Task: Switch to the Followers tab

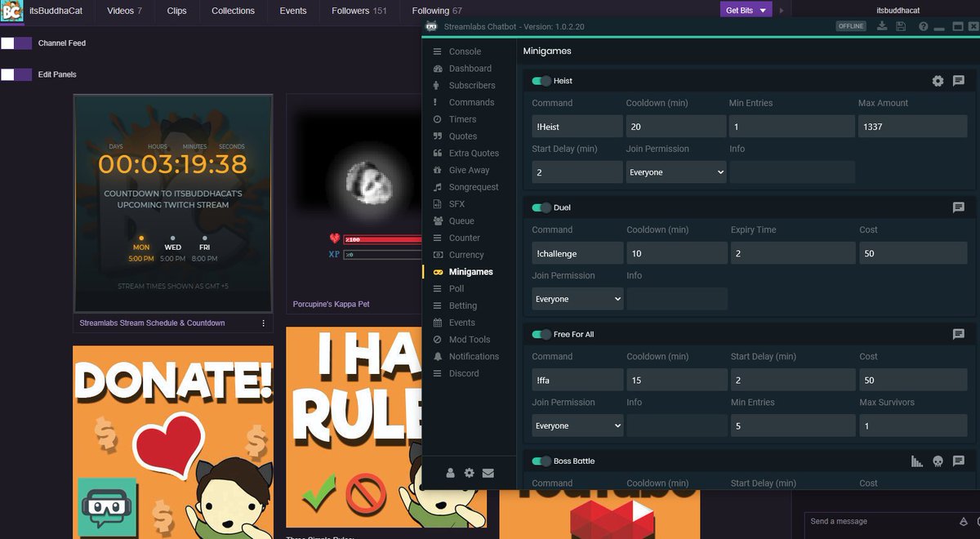Action: pos(359,11)
